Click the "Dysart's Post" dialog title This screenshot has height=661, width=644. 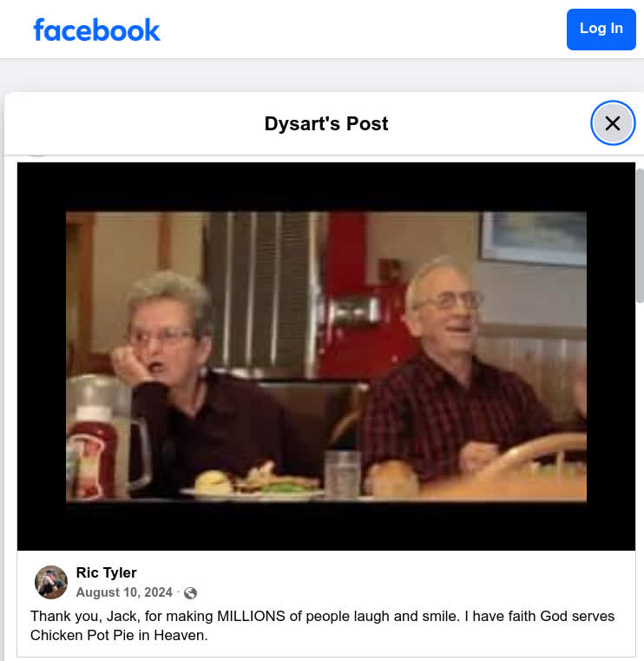coord(326,123)
